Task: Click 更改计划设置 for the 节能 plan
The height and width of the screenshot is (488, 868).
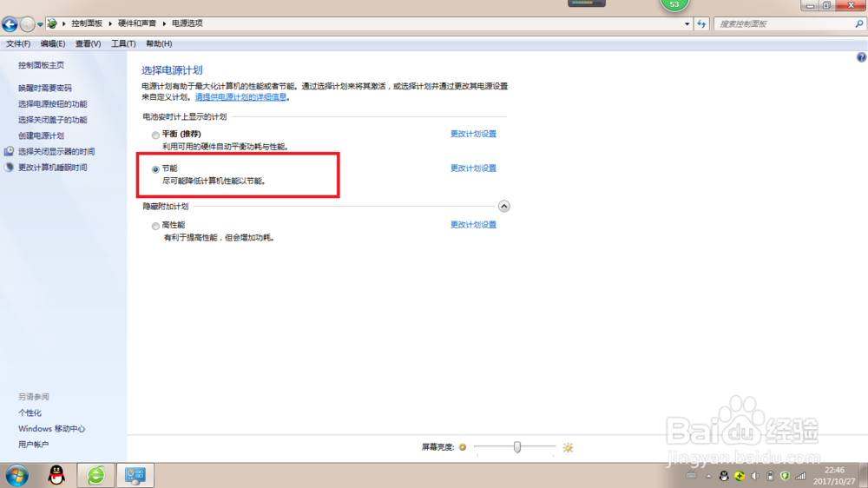Action: pyautogui.click(x=473, y=168)
